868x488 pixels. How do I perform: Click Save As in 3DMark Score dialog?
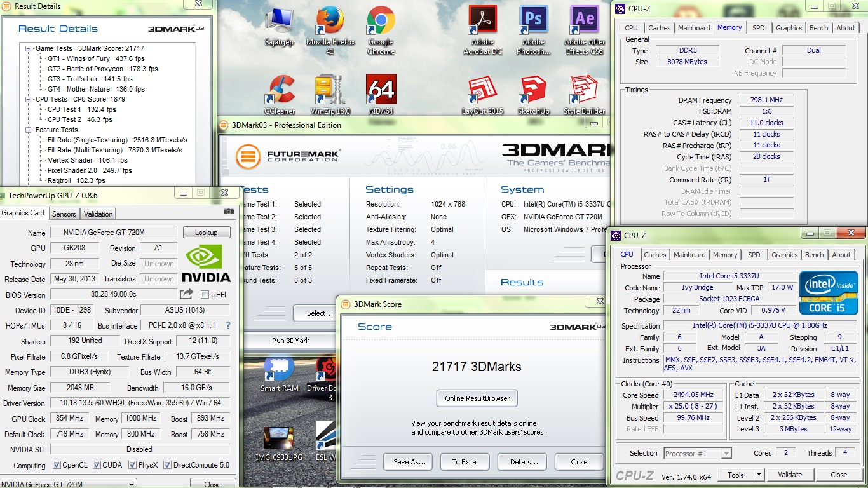tap(409, 462)
